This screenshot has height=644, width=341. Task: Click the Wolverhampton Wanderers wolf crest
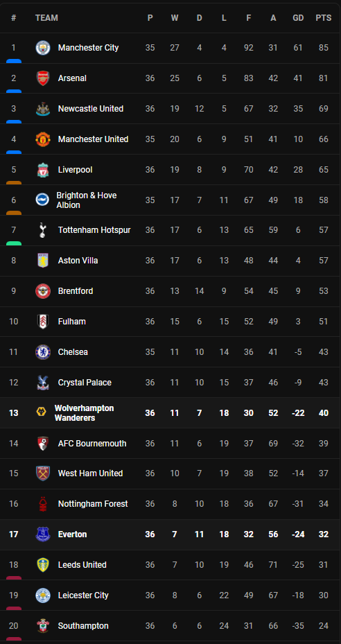[41, 412]
